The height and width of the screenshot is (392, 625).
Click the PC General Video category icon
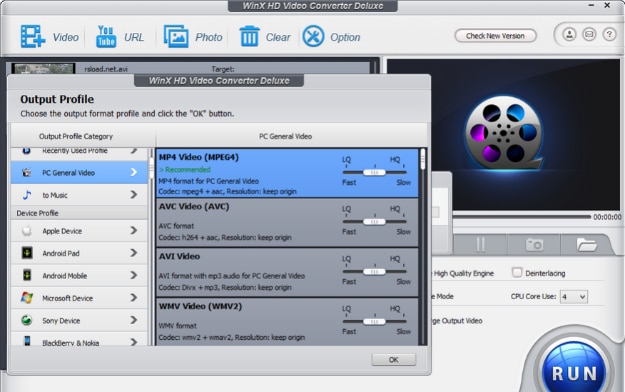[x=27, y=173]
